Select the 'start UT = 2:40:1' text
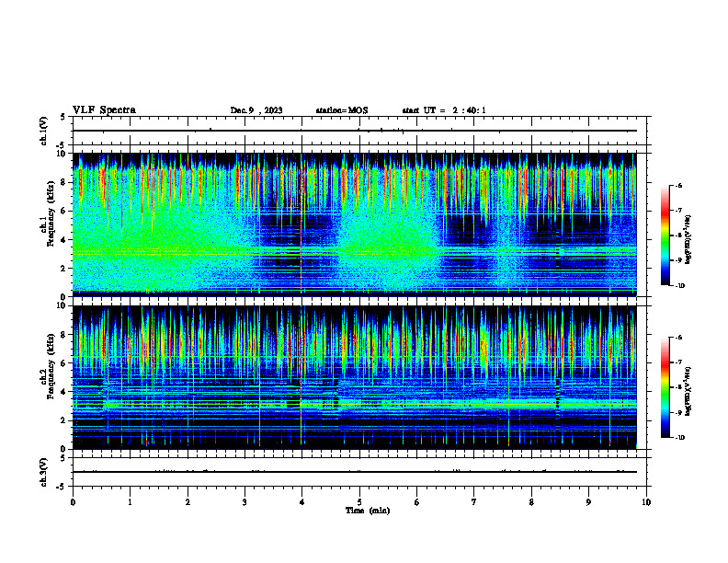 (x=444, y=110)
